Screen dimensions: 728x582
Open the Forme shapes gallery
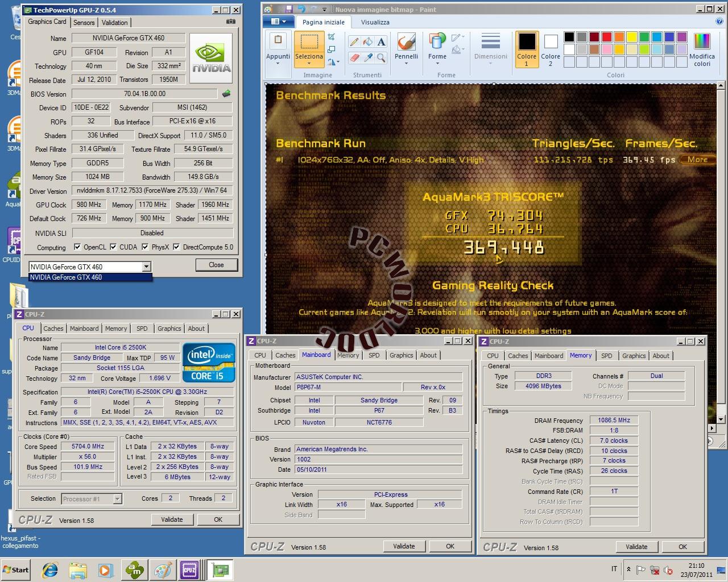437,48
